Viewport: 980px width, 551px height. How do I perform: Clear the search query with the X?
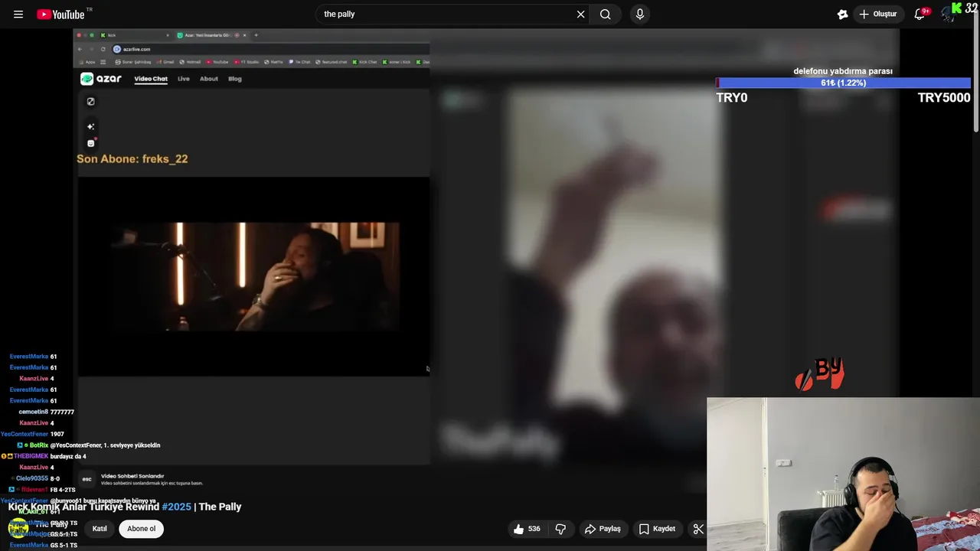point(580,14)
